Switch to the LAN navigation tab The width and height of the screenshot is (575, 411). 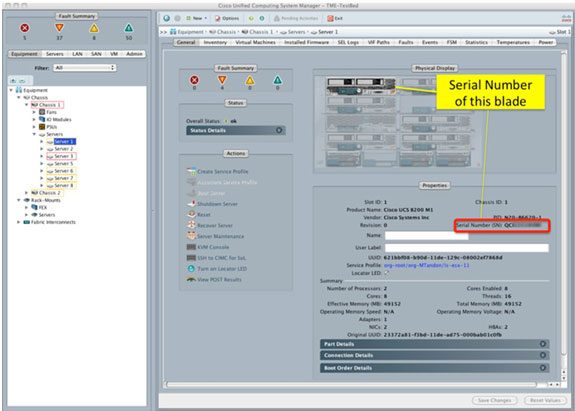pos(77,54)
